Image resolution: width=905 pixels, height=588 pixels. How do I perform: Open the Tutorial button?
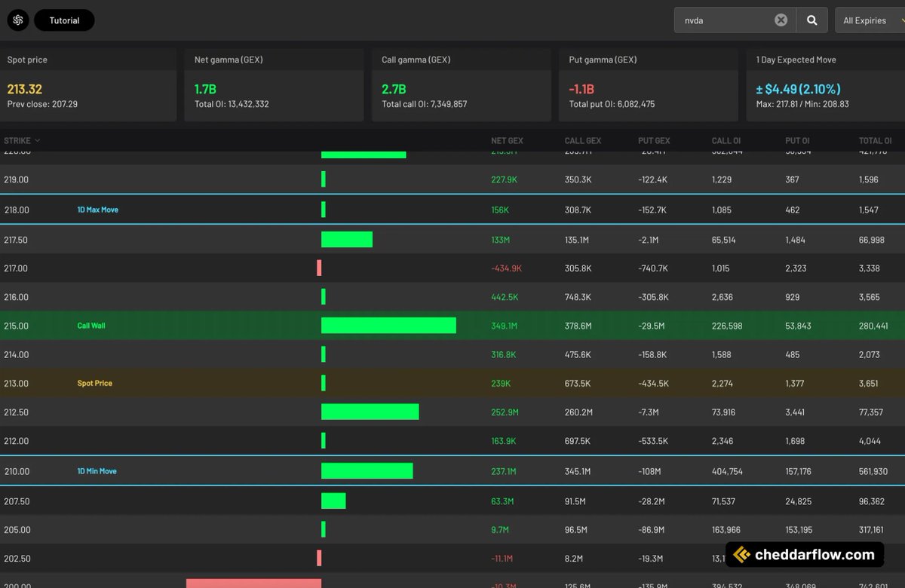(x=64, y=20)
